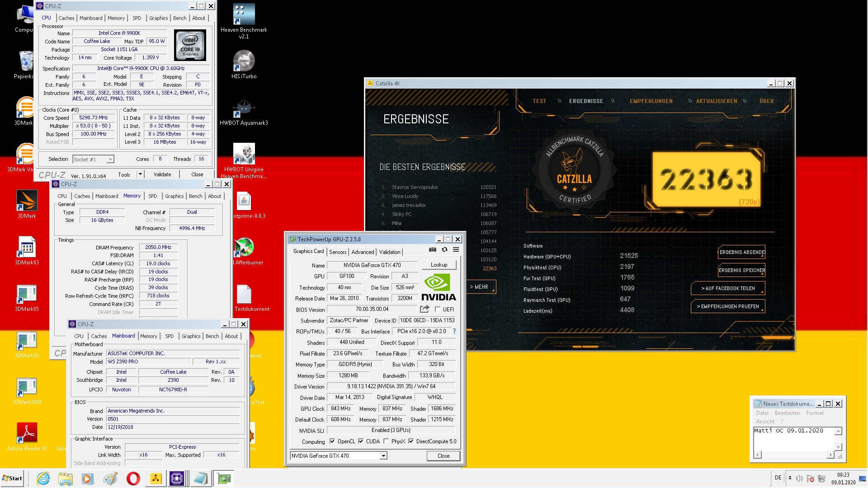Click the Close button in GPU-Z

pos(443,456)
